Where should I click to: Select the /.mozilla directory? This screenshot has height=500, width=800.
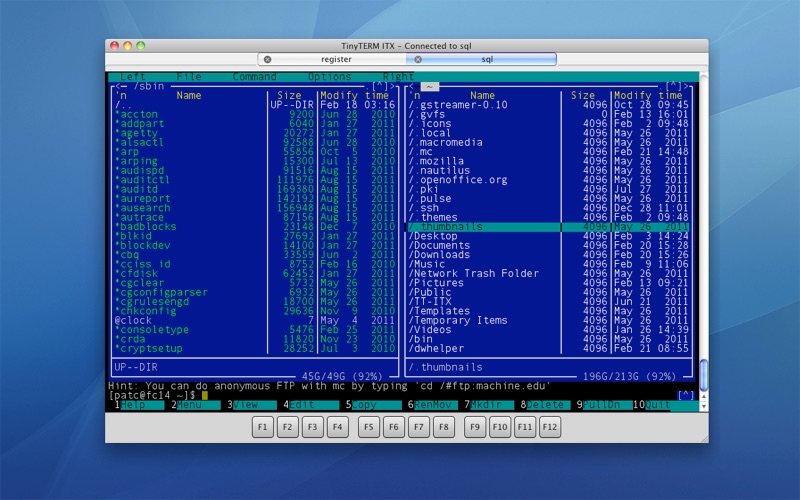[548, 161]
